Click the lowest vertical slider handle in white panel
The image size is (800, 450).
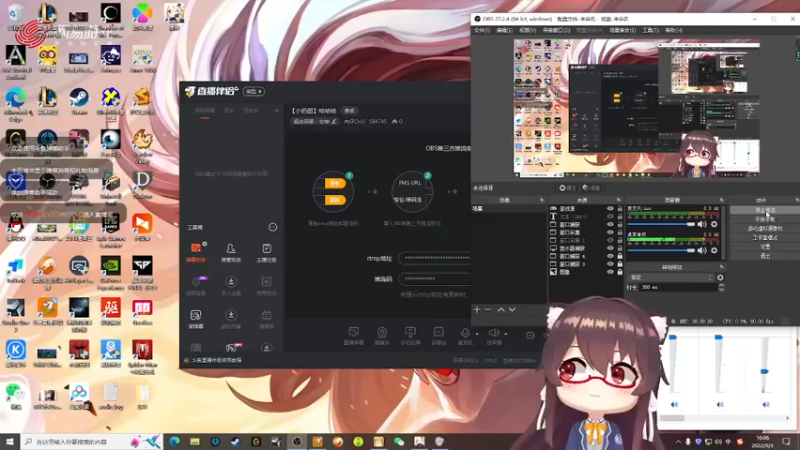pos(764,371)
